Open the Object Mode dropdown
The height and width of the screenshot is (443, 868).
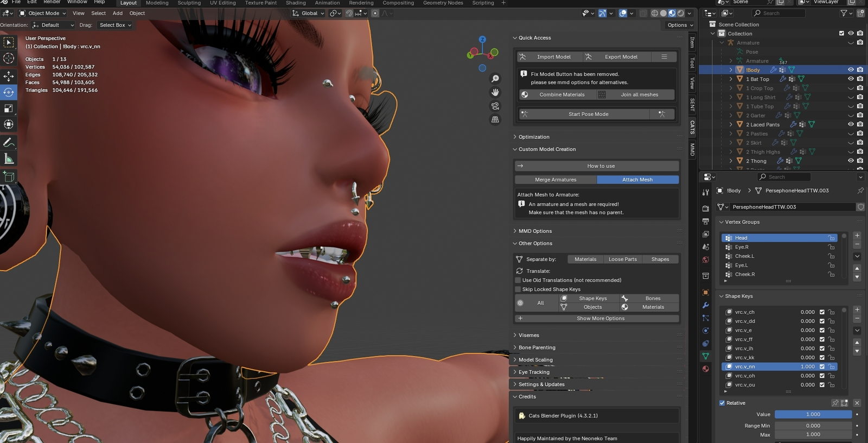[43, 13]
